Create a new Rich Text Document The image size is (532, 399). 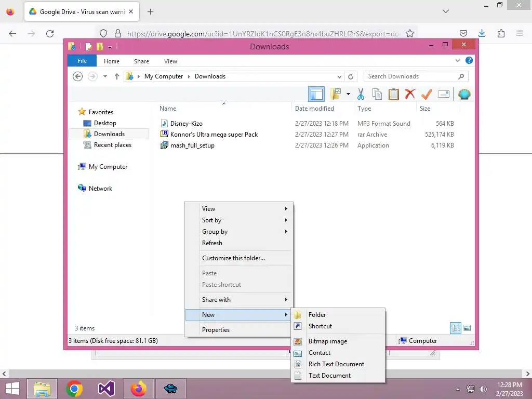pos(338,364)
